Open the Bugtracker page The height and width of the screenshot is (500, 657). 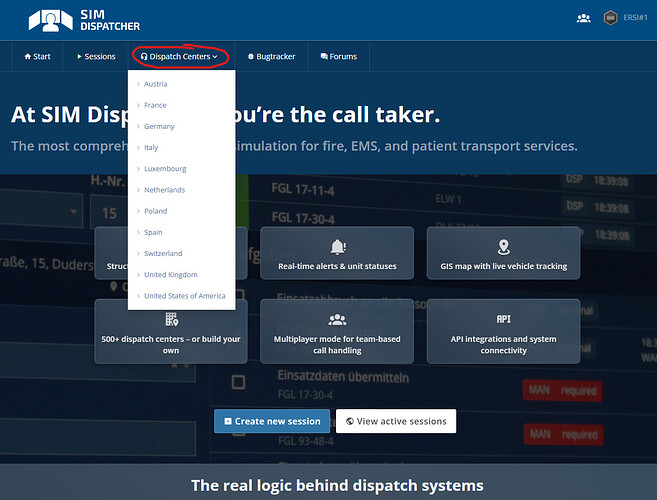click(x=271, y=57)
